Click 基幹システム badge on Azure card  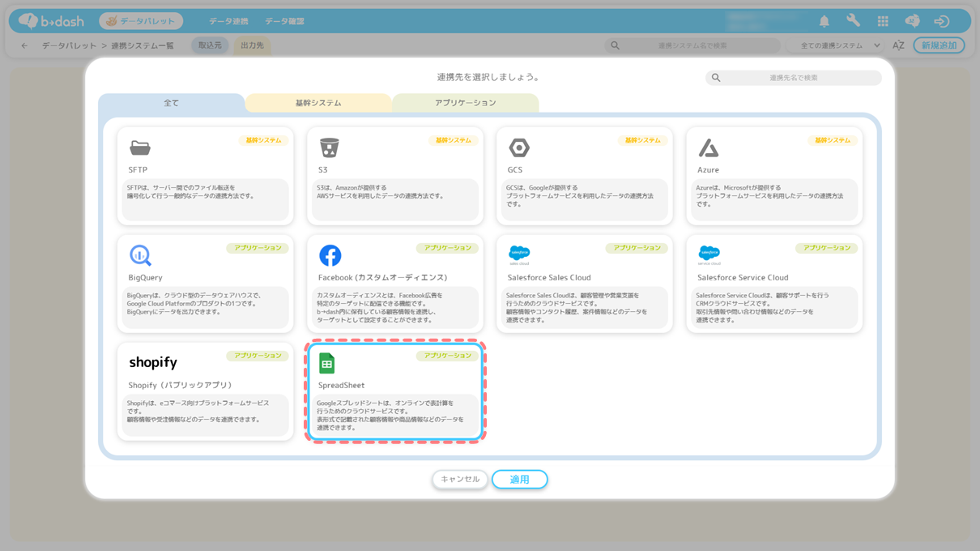(x=832, y=140)
